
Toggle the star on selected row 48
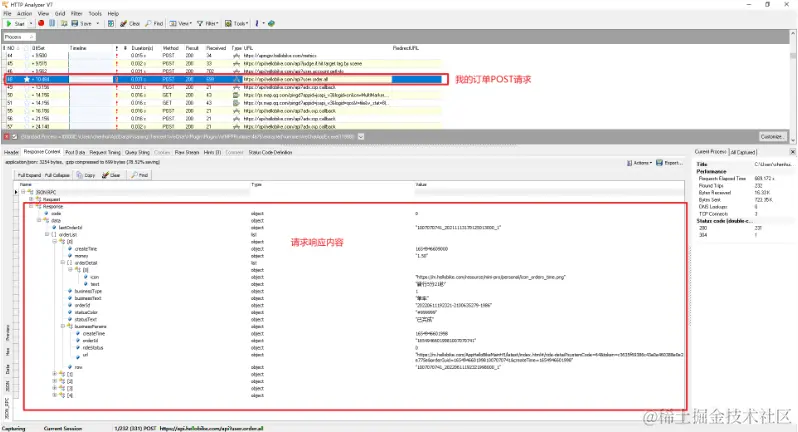(x=26, y=79)
